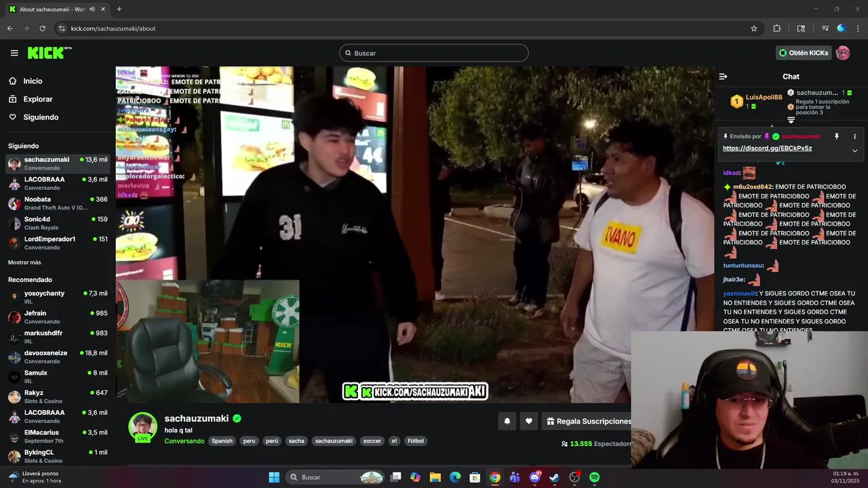Click the stream video player
This screenshot has width=868, height=488.
click(x=415, y=235)
